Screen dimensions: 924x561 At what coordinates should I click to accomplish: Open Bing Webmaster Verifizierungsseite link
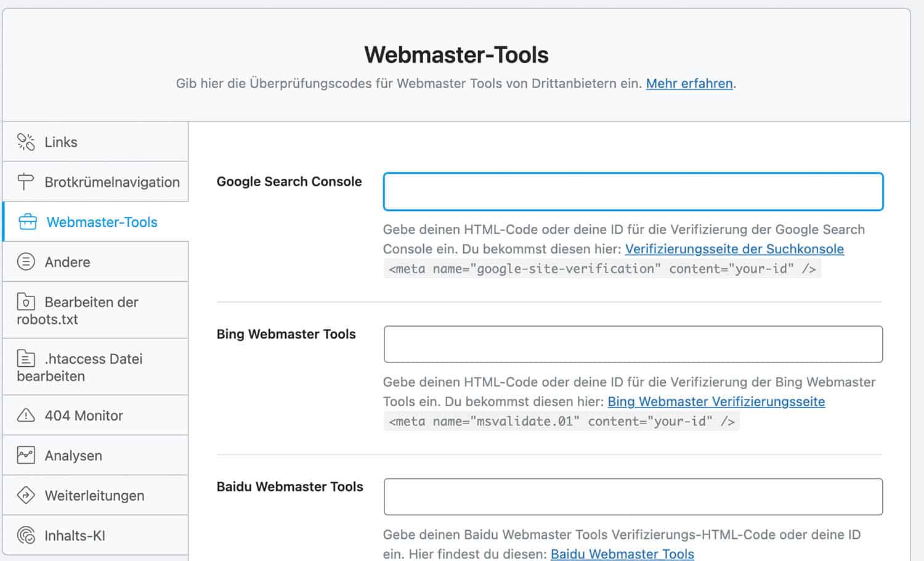click(x=716, y=401)
